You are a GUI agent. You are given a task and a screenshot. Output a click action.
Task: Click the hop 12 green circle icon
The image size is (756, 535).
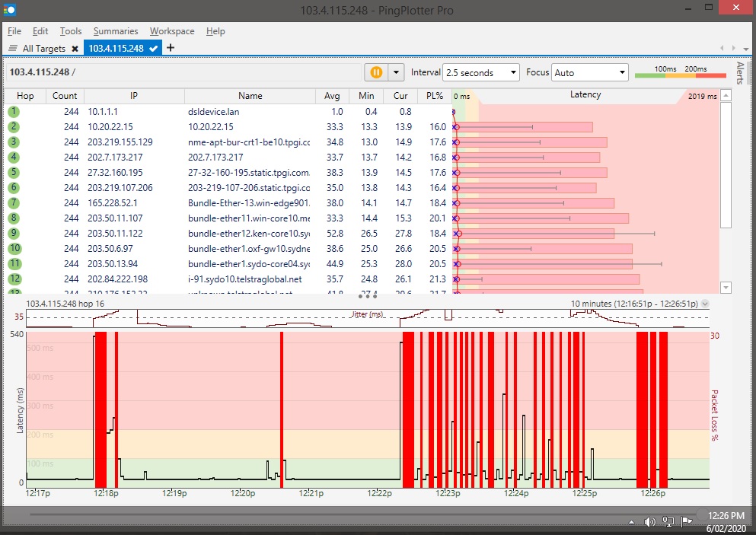point(14,279)
